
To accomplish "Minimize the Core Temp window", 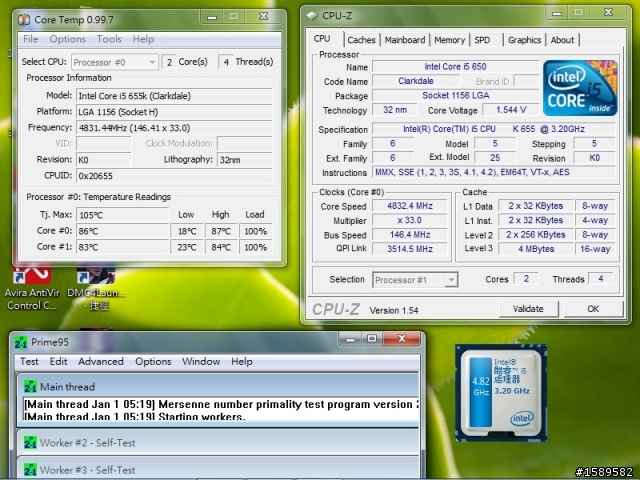I will [x=212, y=16].
